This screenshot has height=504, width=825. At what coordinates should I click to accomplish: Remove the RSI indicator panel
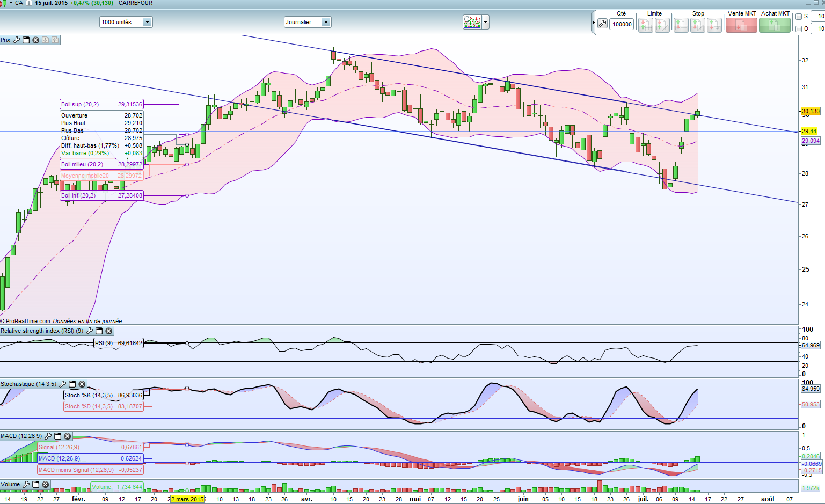108,331
